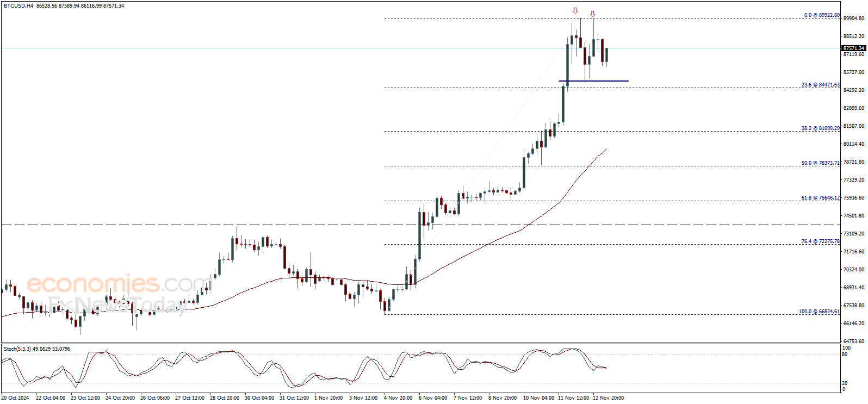Click the 89904.80 price scale value
Viewport: 868px width, 404px height.
click(853, 18)
